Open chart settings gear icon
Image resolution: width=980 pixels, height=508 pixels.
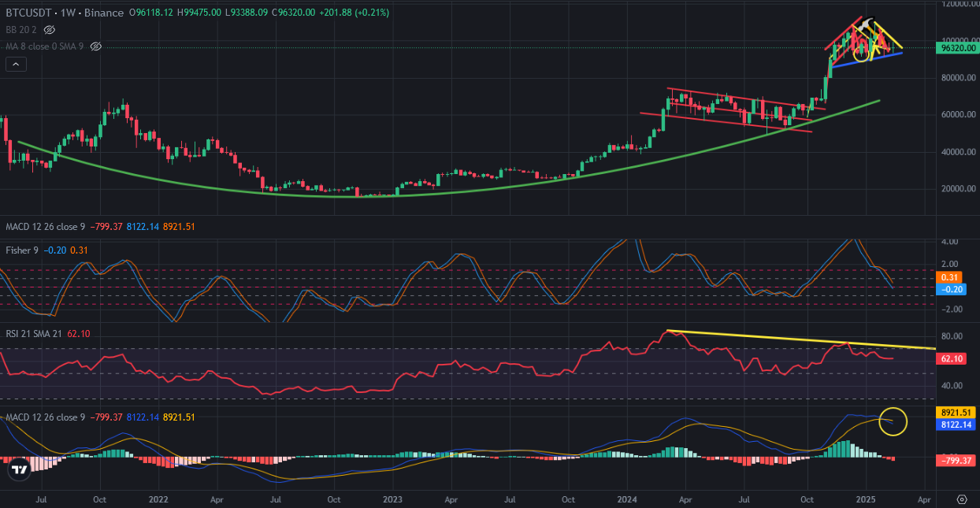pyautogui.click(x=961, y=499)
